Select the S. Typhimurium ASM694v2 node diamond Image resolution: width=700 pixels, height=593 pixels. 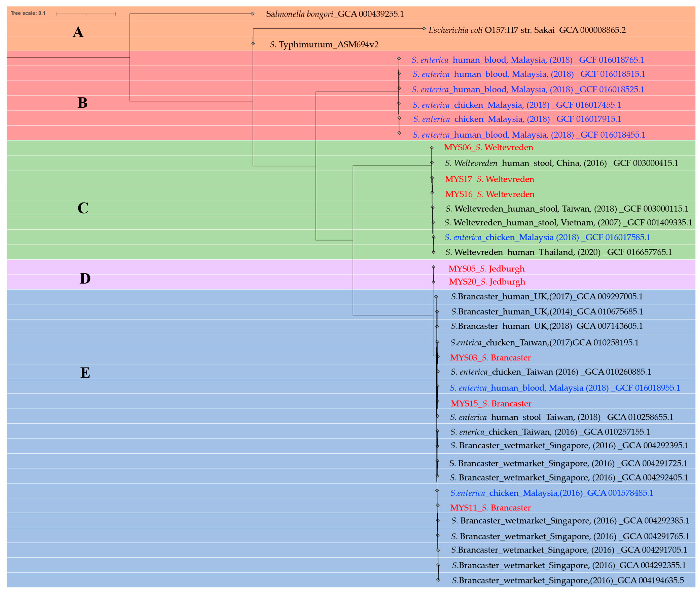(253, 44)
